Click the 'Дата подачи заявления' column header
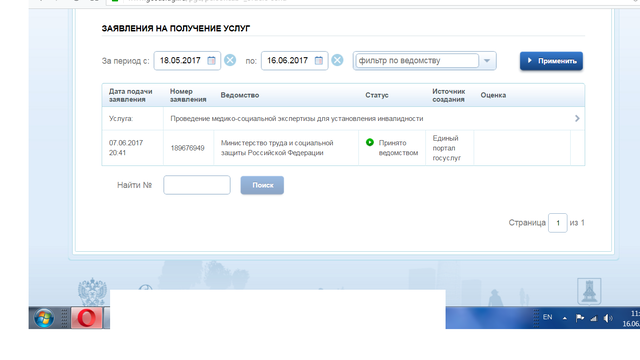Image resolution: width=640 pixels, height=360 pixels. click(x=130, y=95)
